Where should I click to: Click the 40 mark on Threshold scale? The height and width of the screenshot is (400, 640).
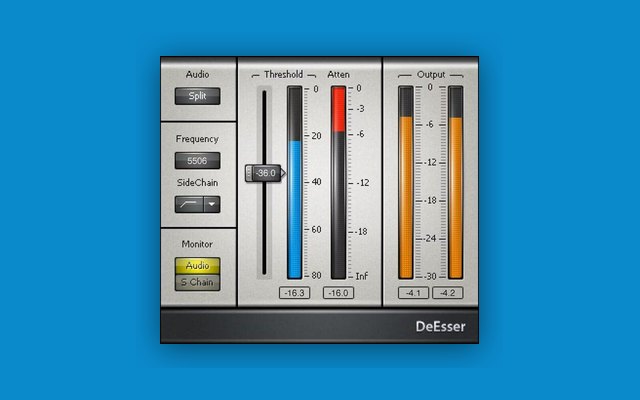pyautogui.click(x=316, y=182)
